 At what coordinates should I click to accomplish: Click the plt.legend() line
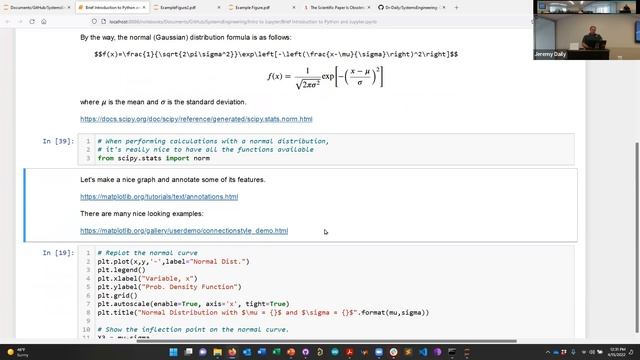(x=121, y=270)
